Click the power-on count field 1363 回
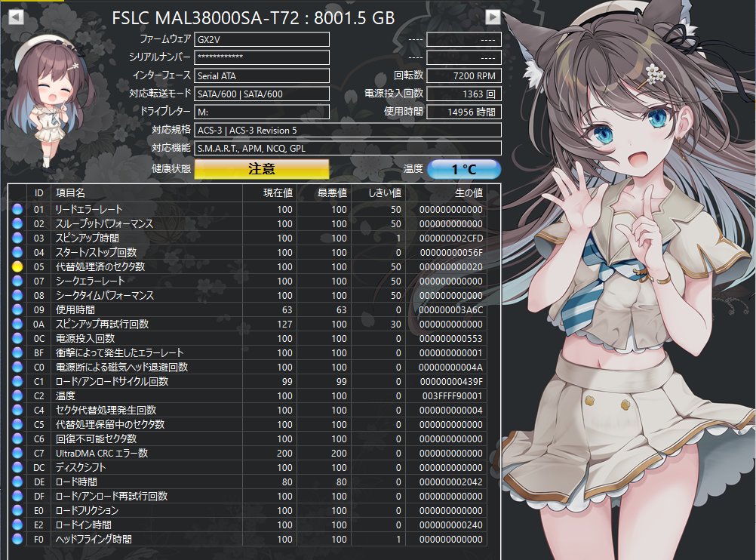Viewport: 756px width, 560px height. tap(464, 94)
